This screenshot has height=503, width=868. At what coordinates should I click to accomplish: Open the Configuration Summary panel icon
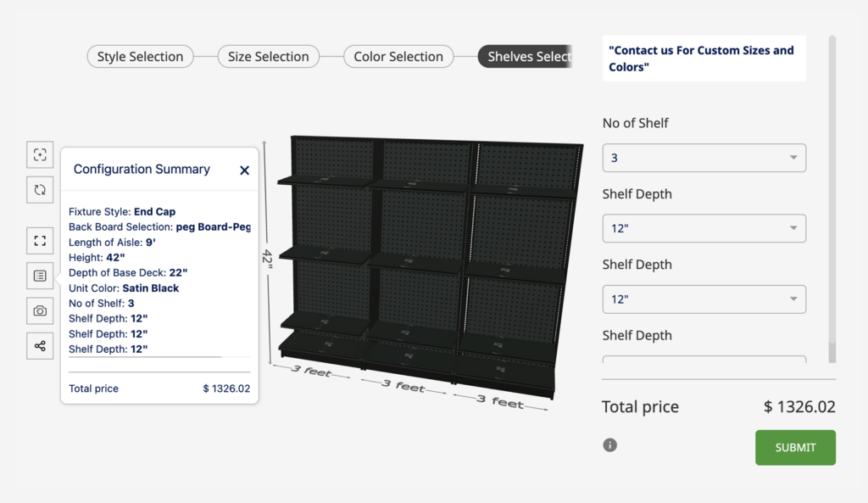click(x=40, y=275)
